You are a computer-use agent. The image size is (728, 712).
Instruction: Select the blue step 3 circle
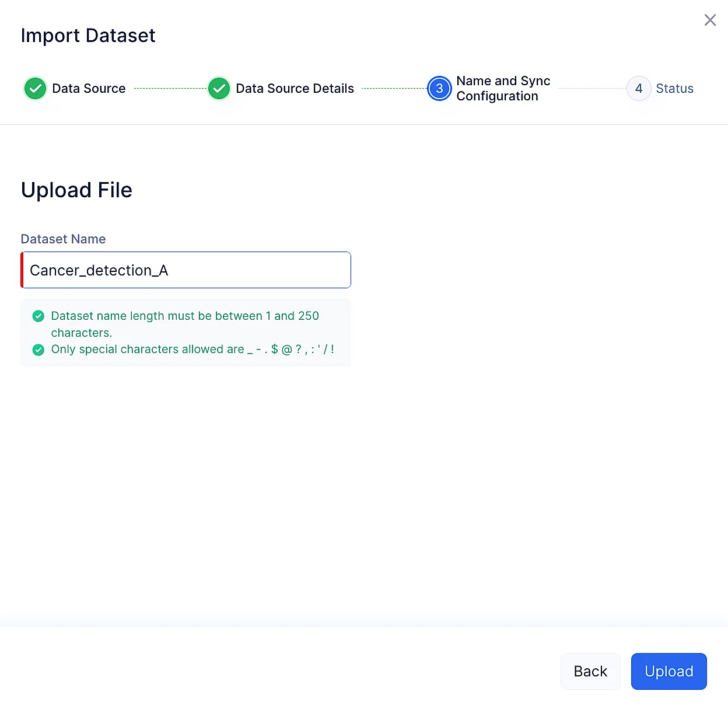[439, 89]
